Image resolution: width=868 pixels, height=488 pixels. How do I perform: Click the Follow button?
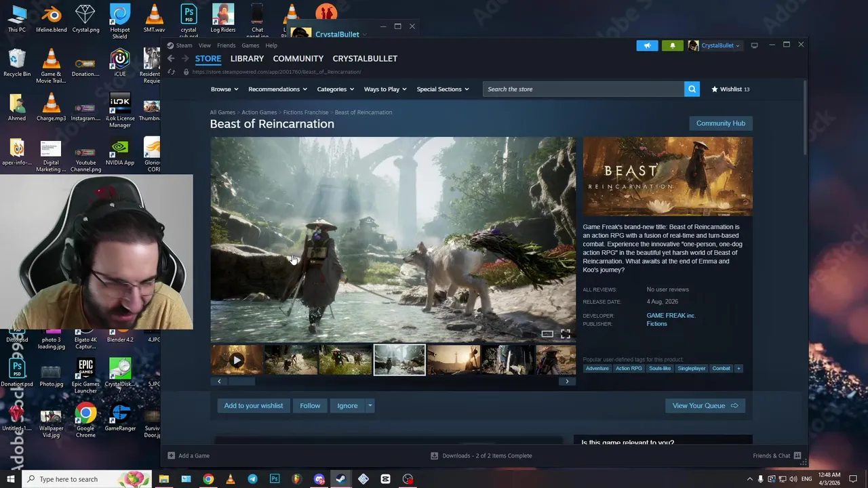pos(310,405)
